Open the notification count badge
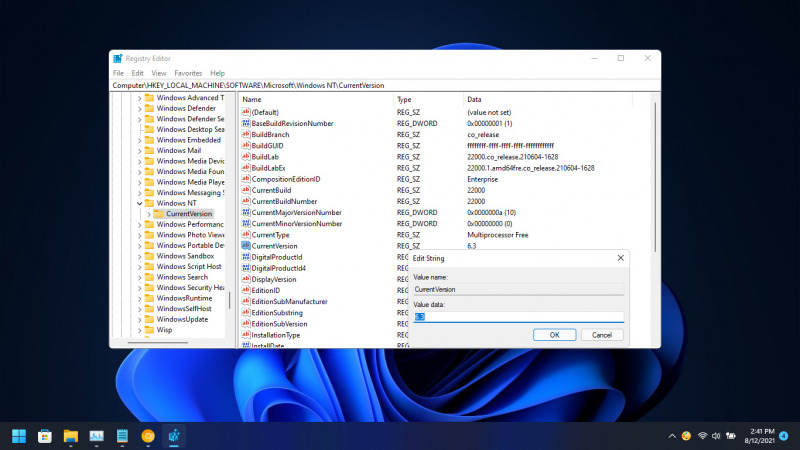Viewport: 800px width, 450px height. pos(784,436)
